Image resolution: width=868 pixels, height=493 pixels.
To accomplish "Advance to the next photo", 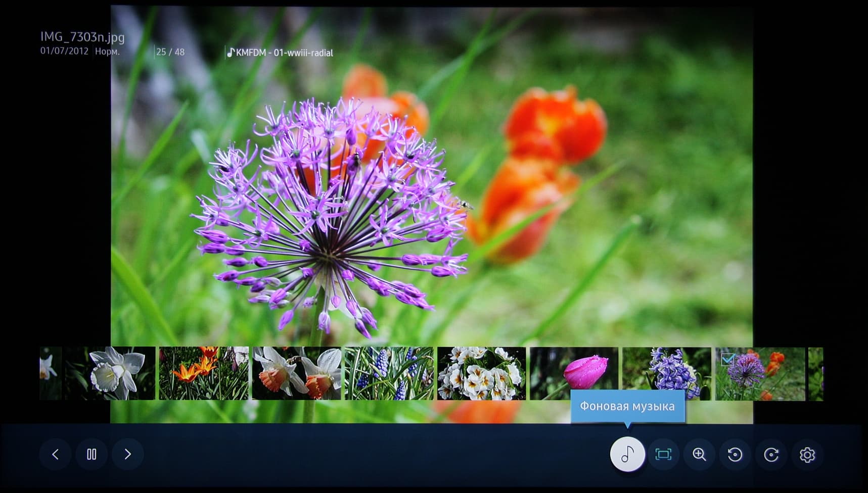I will (128, 455).
